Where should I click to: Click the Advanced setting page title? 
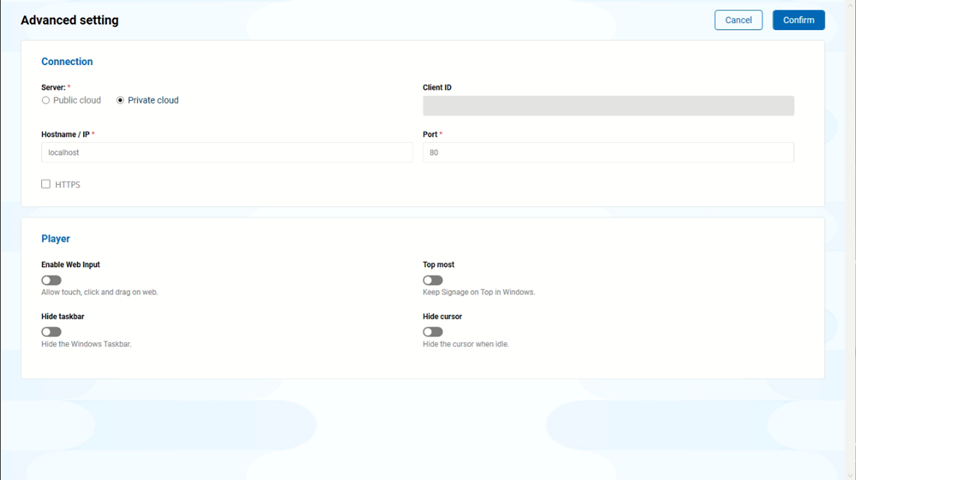click(x=68, y=20)
